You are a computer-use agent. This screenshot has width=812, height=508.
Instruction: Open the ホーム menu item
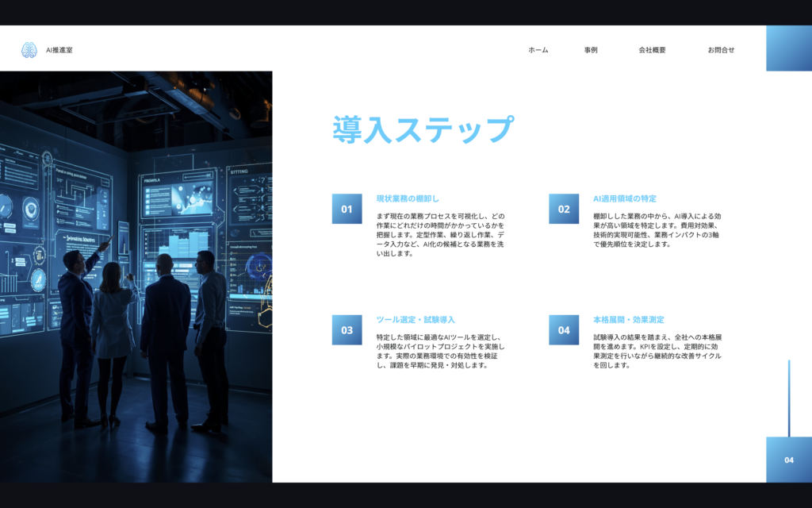(x=538, y=50)
